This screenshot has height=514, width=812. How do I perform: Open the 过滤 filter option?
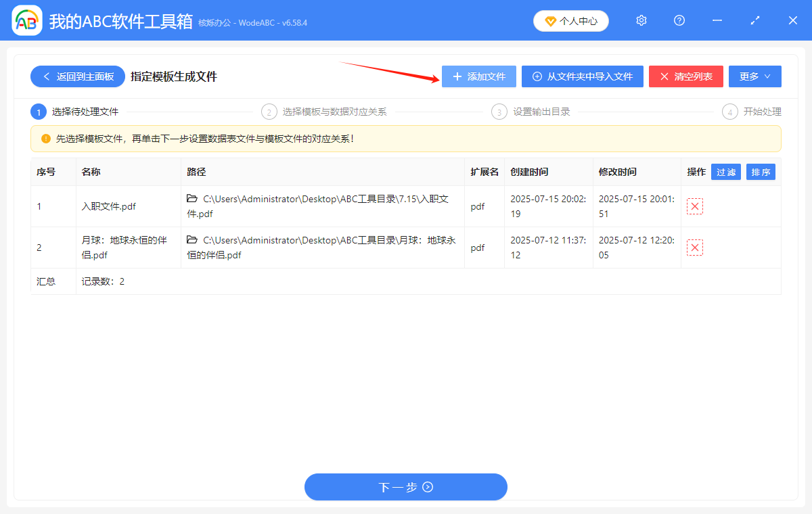(x=725, y=172)
